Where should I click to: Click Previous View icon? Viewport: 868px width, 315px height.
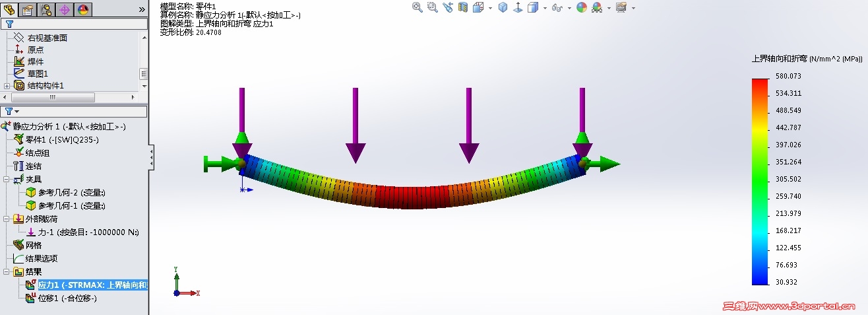(448, 7)
